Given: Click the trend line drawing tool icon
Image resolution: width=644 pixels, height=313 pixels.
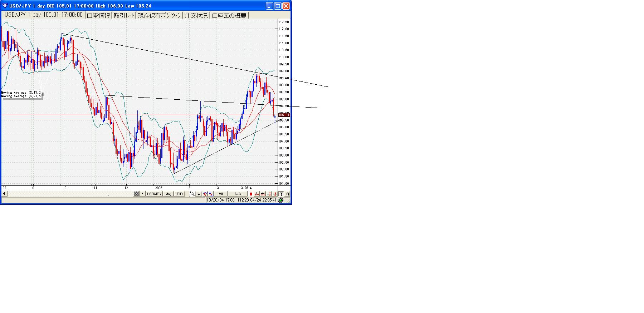Looking at the screenshot, I should pyautogui.click(x=205, y=194).
